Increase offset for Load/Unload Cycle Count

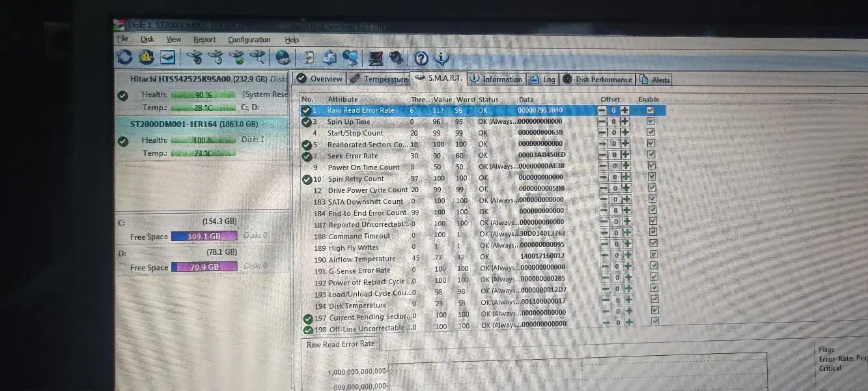628,289
